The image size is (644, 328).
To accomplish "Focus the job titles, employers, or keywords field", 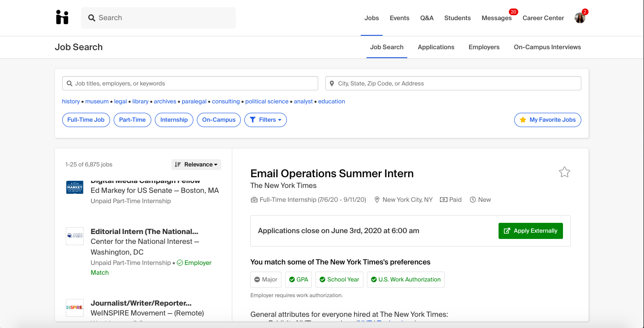I will 190,83.
